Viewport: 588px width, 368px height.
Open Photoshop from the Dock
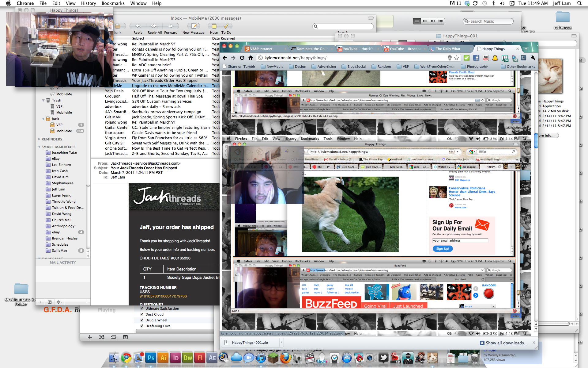151,358
